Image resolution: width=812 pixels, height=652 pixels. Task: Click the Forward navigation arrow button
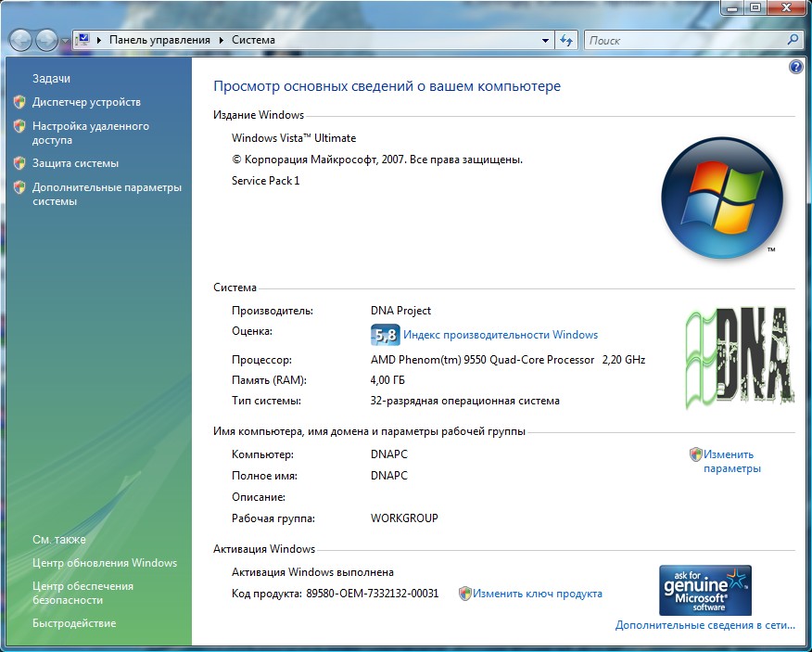46,41
